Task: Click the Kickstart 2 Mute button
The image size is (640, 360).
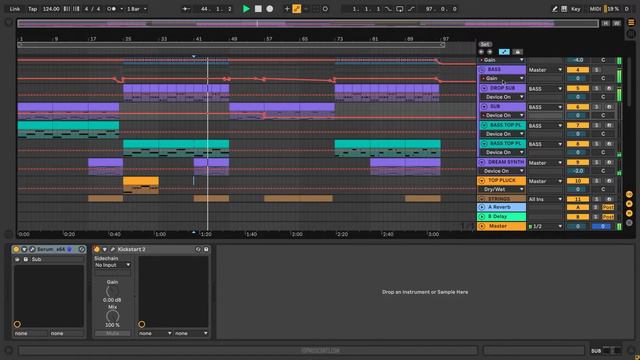Action: [112, 333]
